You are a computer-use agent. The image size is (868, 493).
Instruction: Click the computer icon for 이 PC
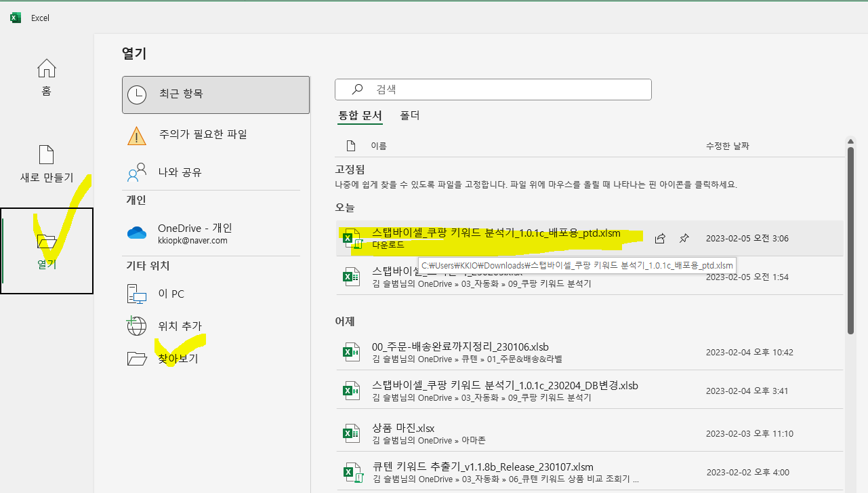(137, 294)
